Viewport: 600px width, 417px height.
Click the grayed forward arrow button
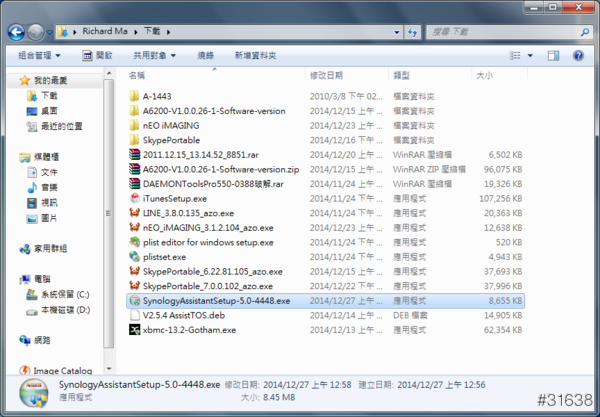pos(36,32)
